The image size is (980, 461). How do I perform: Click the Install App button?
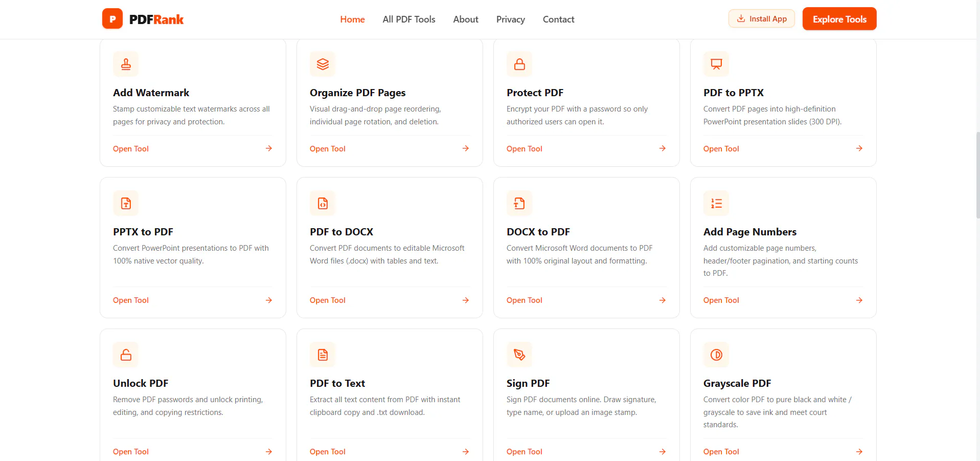coord(762,19)
